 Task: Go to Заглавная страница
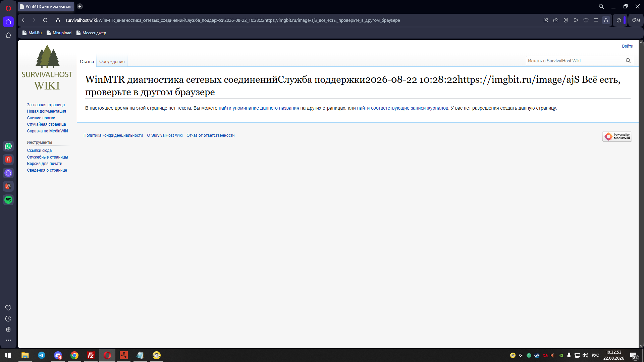[x=46, y=105]
